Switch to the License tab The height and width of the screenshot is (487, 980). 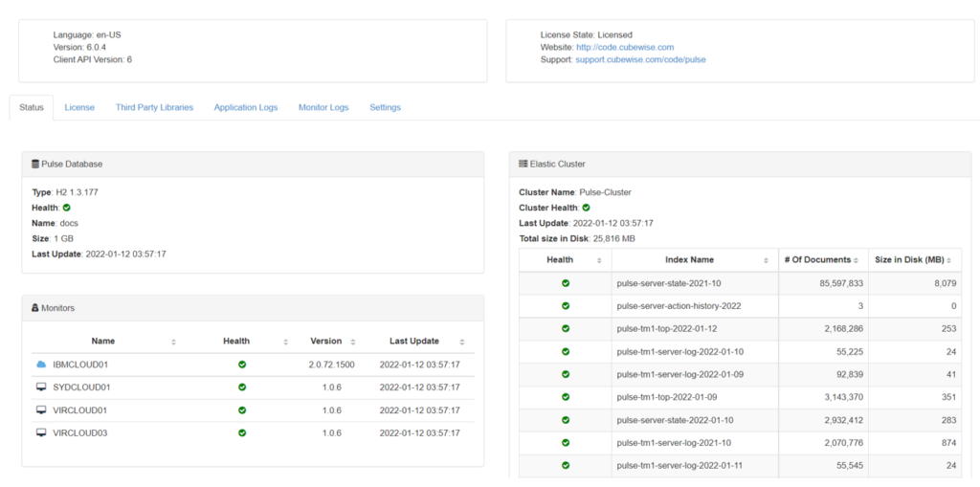tap(79, 107)
